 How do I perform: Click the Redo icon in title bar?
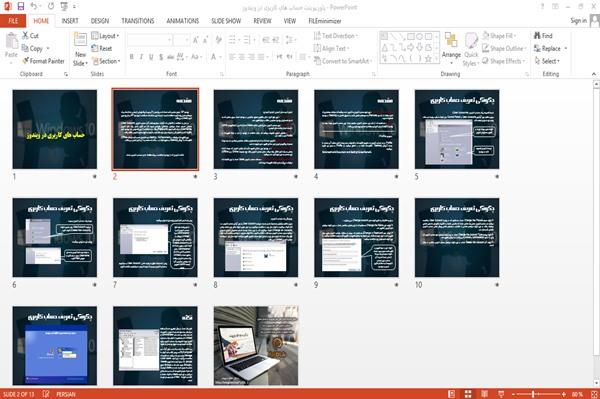coord(51,6)
